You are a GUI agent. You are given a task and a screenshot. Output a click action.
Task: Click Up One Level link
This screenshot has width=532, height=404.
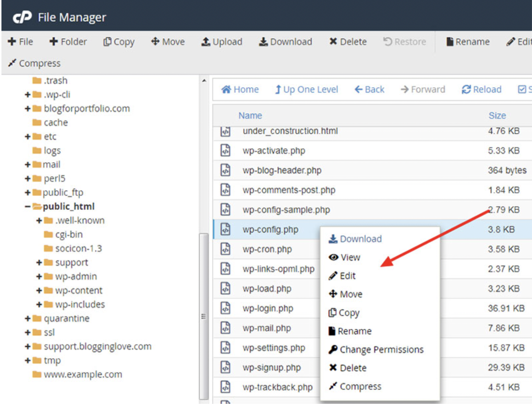click(306, 89)
